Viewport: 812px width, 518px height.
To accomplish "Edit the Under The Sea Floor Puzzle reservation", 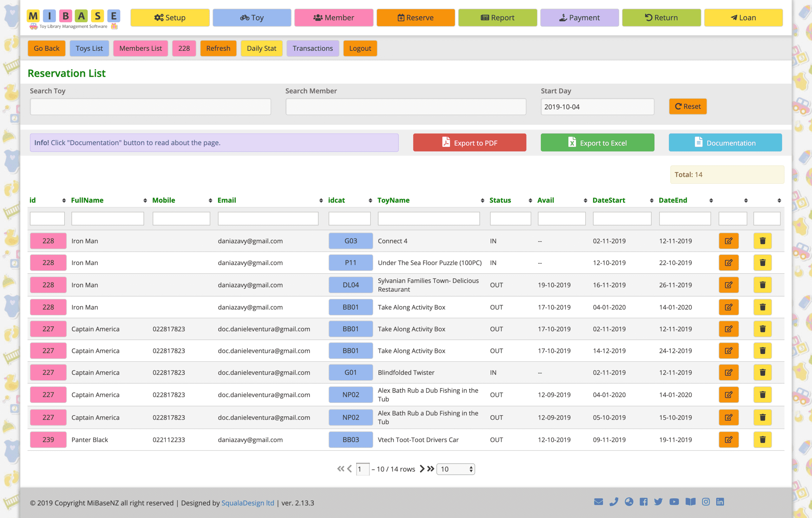I will (x=728, y=262).
